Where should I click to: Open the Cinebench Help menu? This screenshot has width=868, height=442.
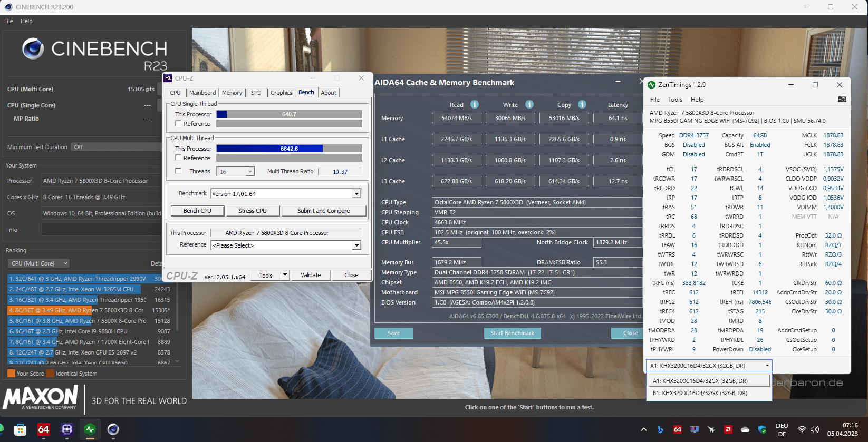point(26,21)
